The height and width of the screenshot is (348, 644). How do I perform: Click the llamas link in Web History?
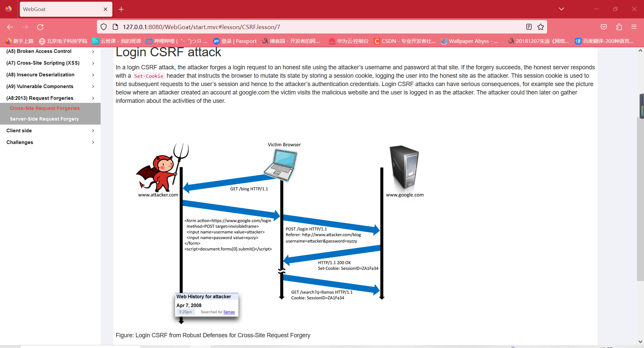coord(229,312)
